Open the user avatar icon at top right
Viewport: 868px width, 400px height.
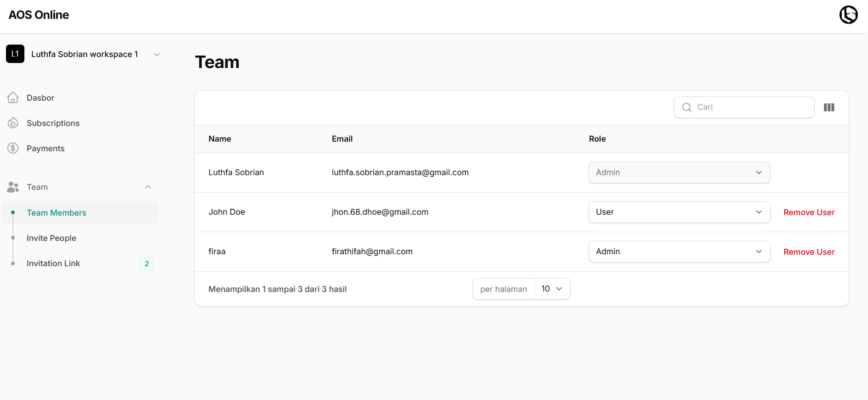click(848, 15)
